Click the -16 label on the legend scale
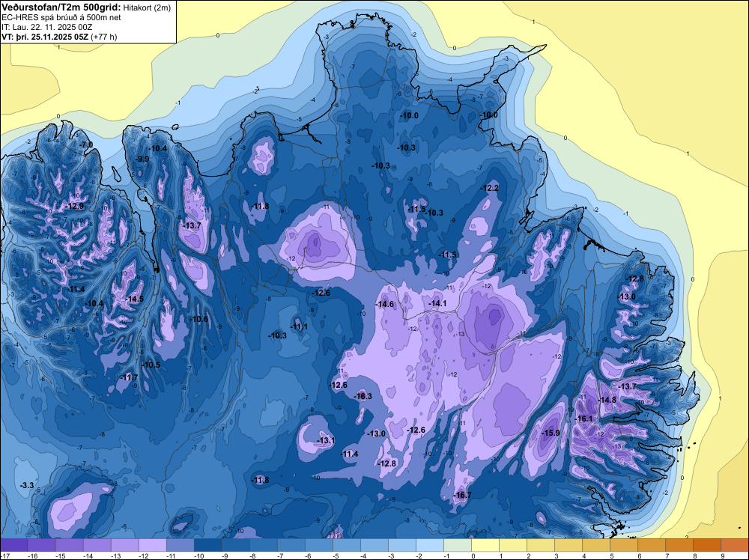Screen dimensions: 749x560 [32, 556]
